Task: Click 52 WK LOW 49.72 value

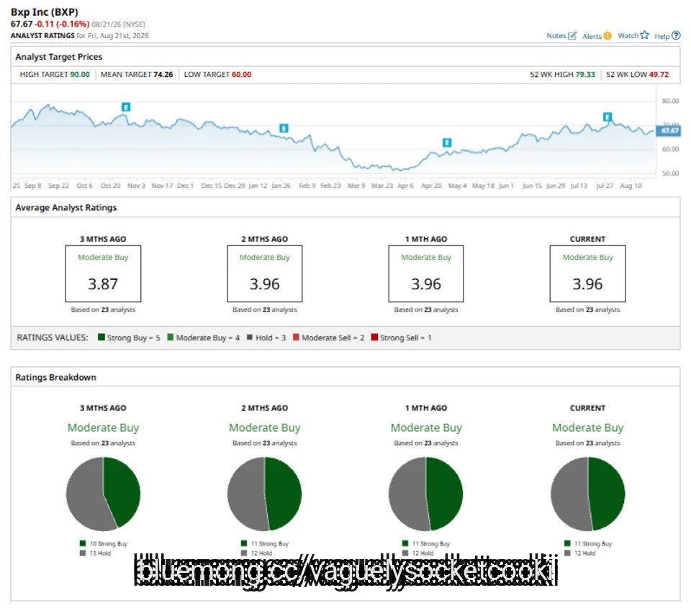Action: (659, 74)
